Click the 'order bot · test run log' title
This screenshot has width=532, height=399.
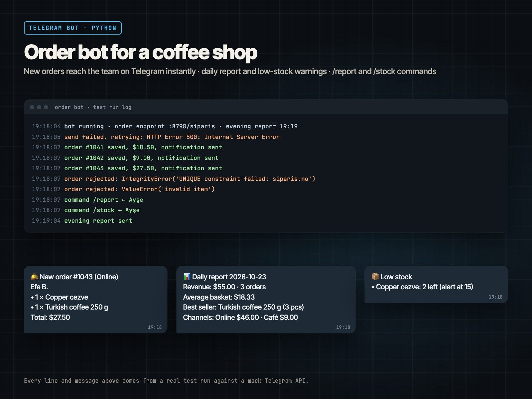[x=93, y=107]
